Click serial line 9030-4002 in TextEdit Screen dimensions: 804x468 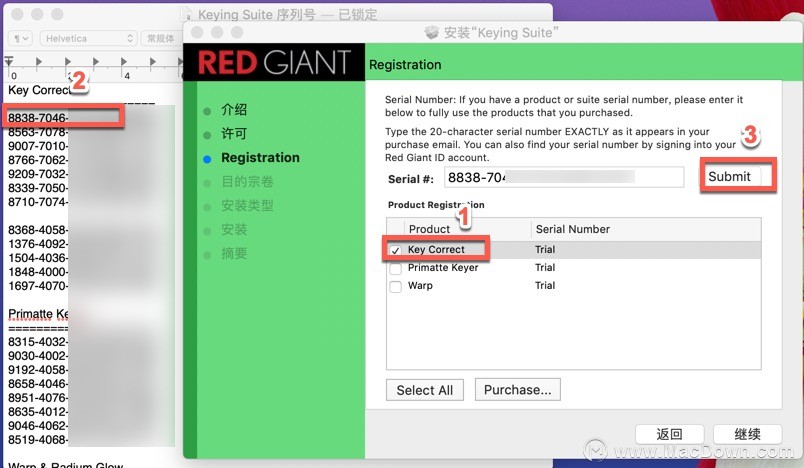pyautogui.click(x=37, y=356)
